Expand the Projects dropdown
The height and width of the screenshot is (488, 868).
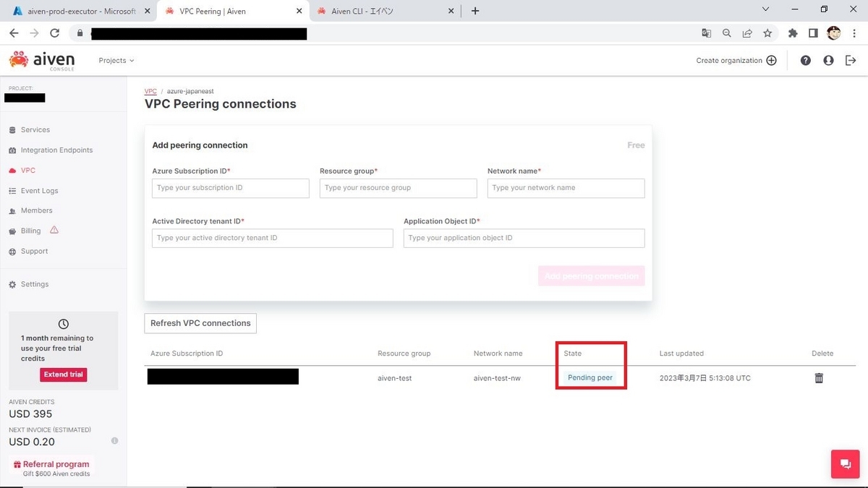click(x=115, y=60)
